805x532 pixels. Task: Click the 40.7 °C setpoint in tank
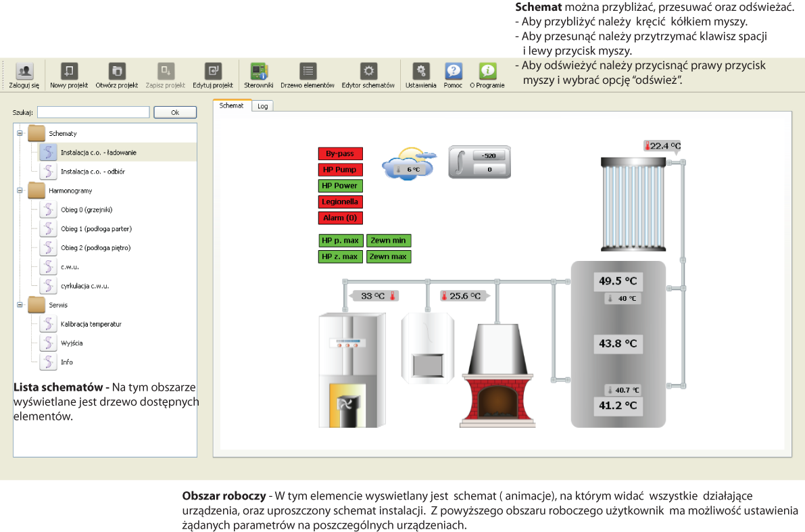623,390
